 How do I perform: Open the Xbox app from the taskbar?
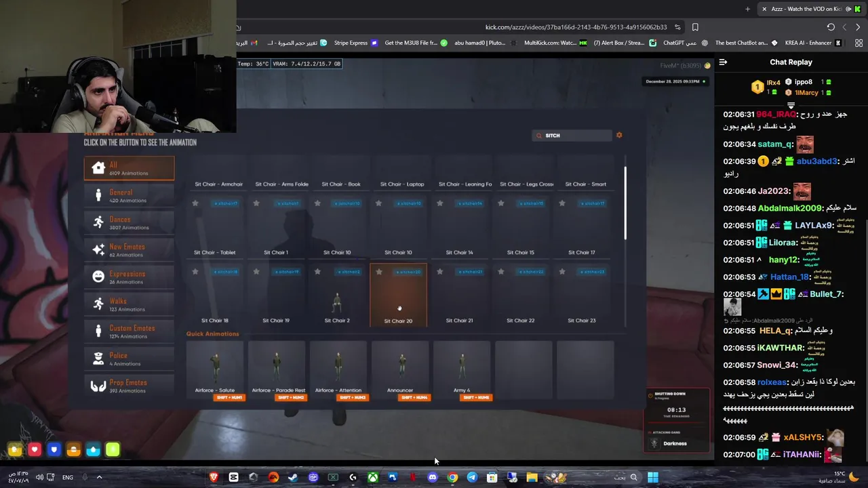pyautogui.click(x=373, y=477)
